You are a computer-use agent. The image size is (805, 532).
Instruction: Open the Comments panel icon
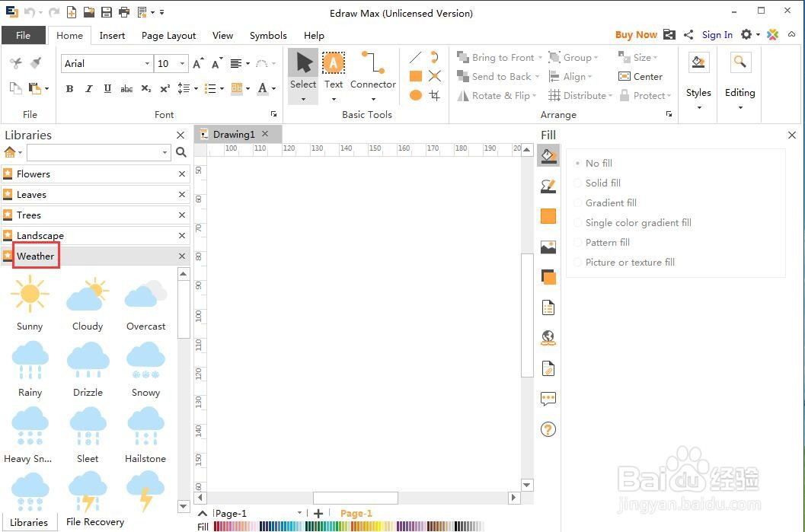click(x=548, y=399)
